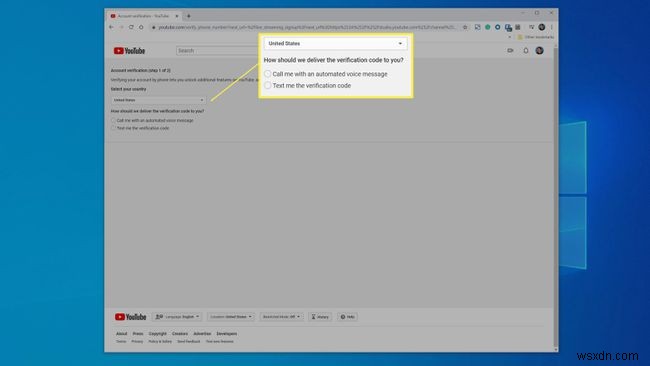Open the Privacy footer link
This screenshot has width=650, height=366.
137,342
